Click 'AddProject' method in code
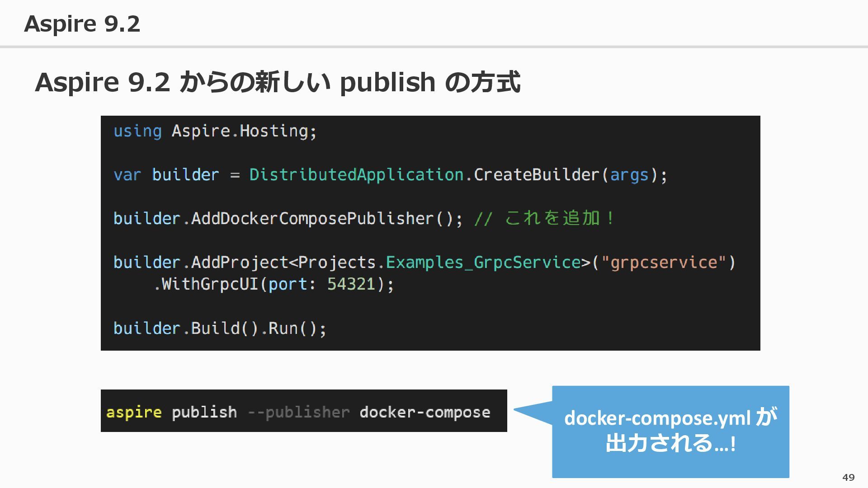868x488 pixels. pyautogui.click(x=239, y=263)
